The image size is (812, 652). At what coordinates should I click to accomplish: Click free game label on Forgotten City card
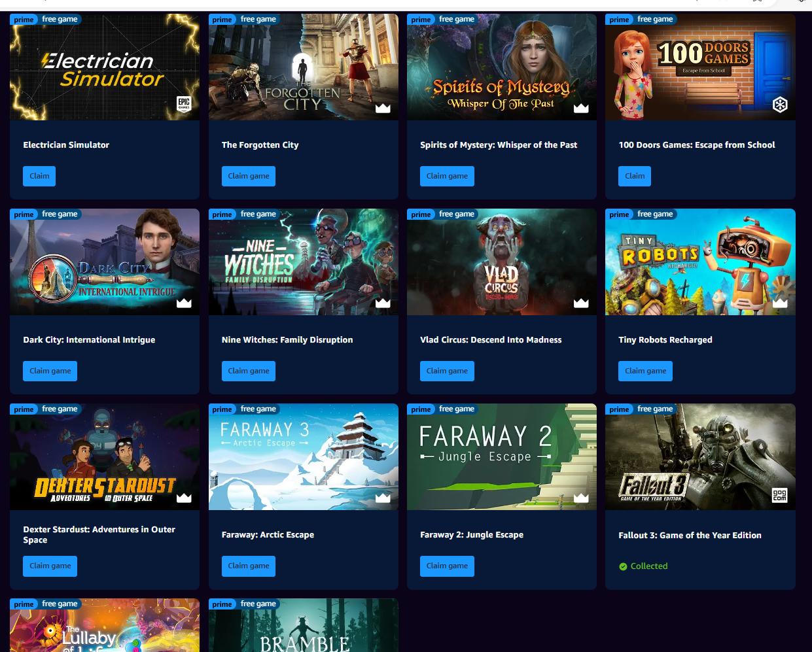[258, 20]
